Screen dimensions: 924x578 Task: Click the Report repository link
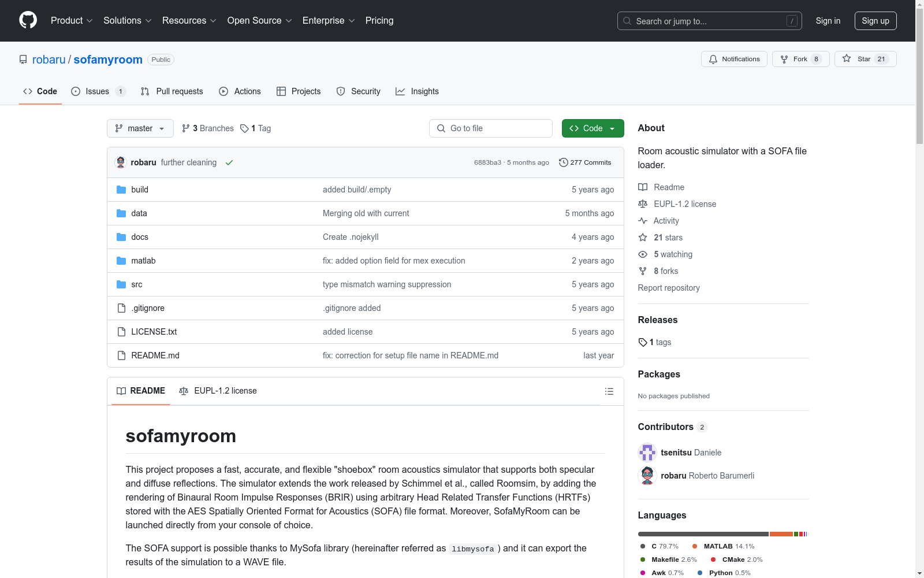(669, 288)
